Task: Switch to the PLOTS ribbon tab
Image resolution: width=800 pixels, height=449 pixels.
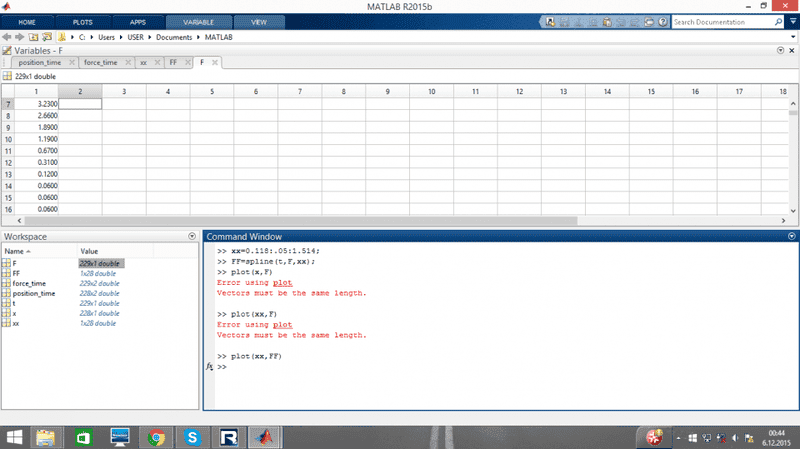Action: click(83, 22)
